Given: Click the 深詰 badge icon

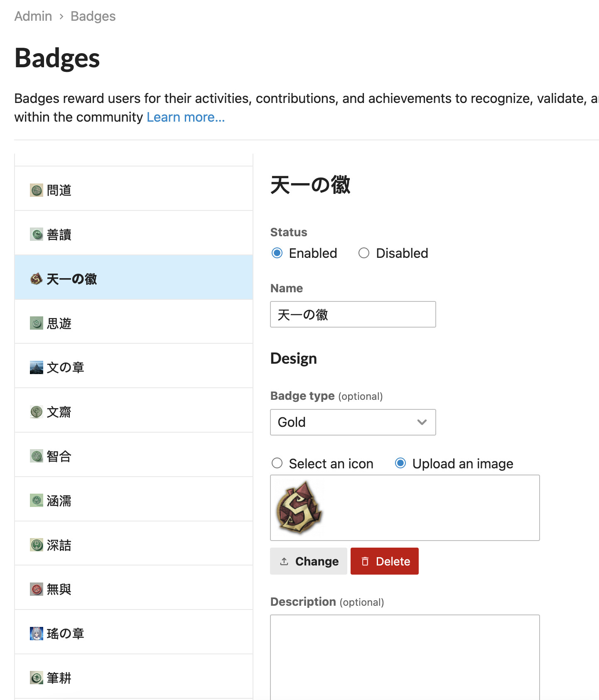Looking at the screenshot, I should point(37,545).
